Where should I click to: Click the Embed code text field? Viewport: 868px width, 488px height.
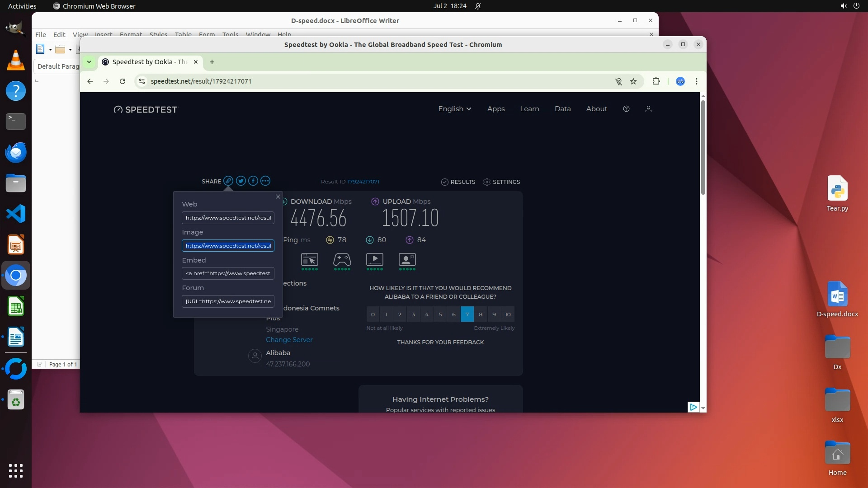point(228,273)
